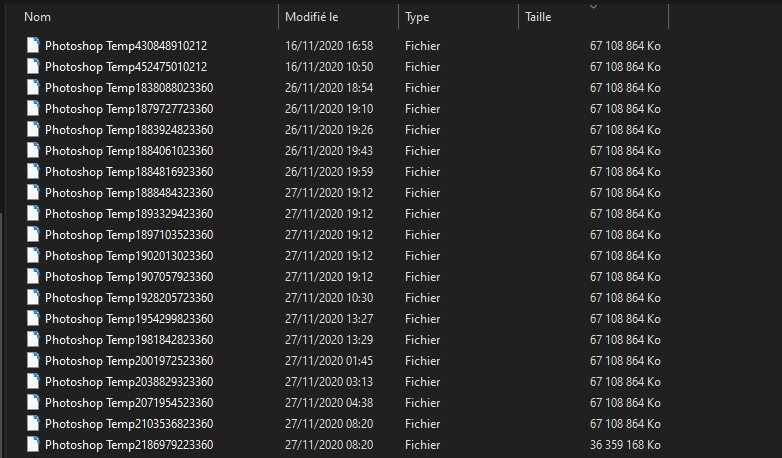This screenshot has height=458, width=782.
Task: Click the date 26/11/2020 19:43
Action: point(329,151)
